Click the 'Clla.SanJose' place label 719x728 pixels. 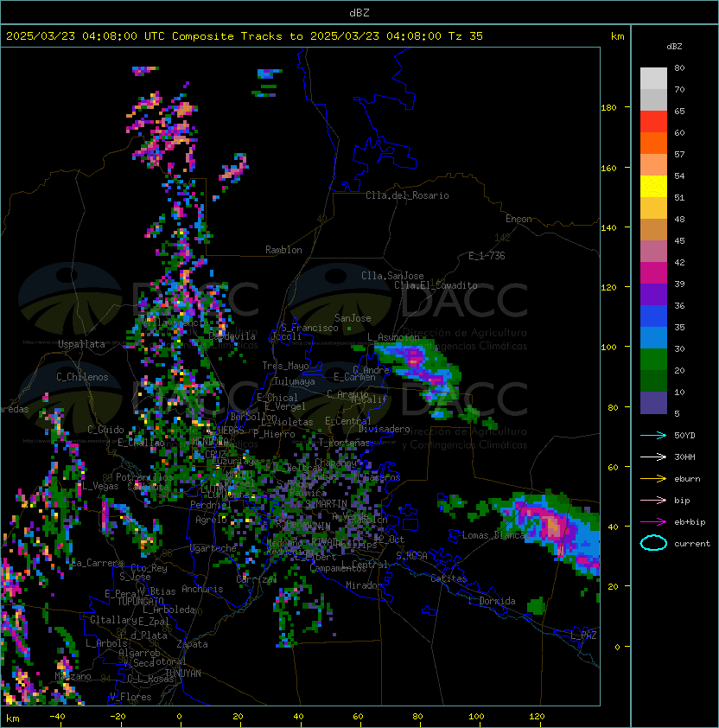[392, 276]
